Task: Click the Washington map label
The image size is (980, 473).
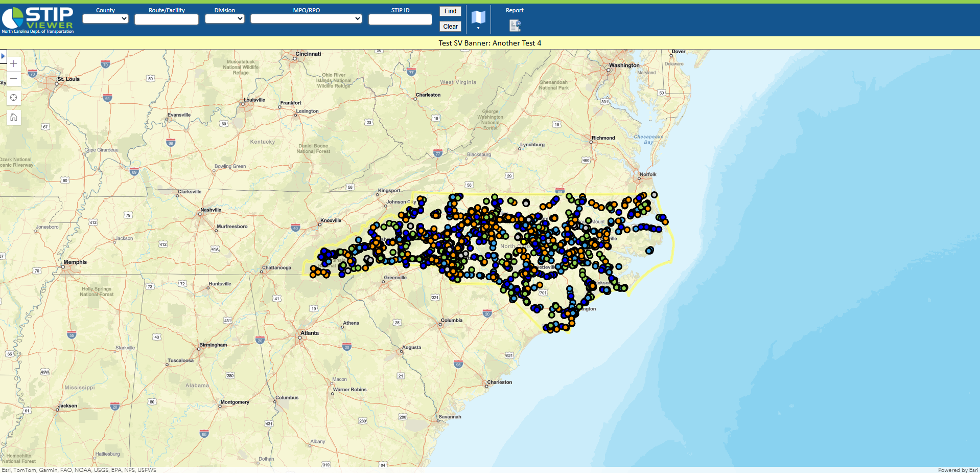Action: pos(624,65)
